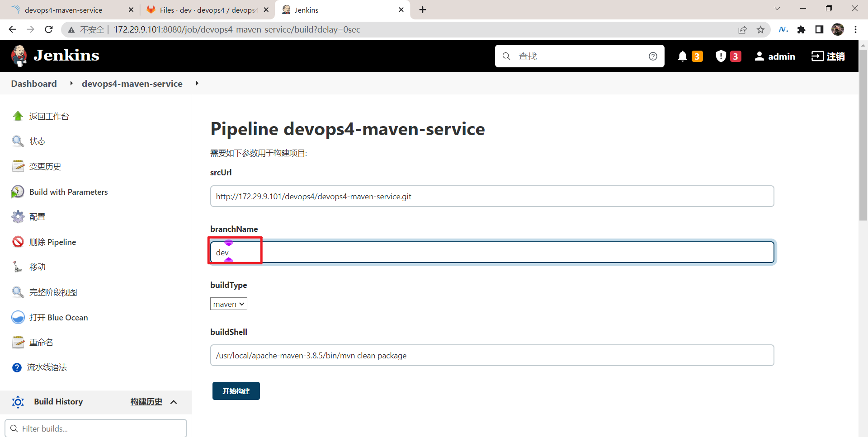
Task: Open the 配置 sidebar link
Action: [38, 217]
